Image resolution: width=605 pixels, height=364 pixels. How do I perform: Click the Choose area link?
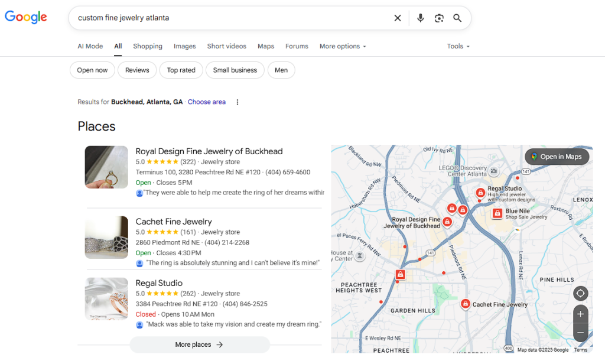[207, 102]
